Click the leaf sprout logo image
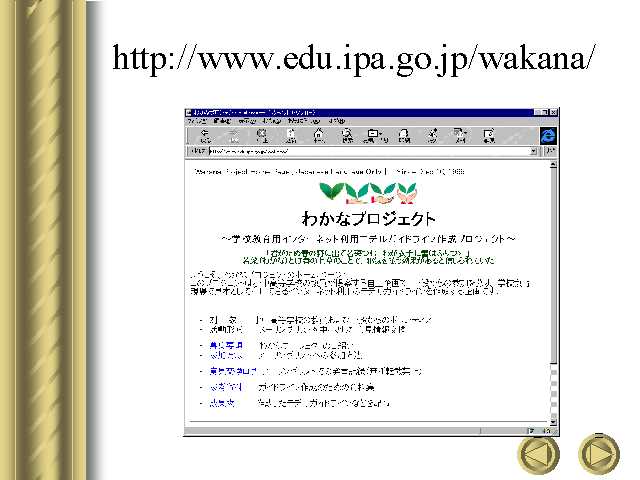The height and width of the screenshot is (480, 640). [368, 193]
